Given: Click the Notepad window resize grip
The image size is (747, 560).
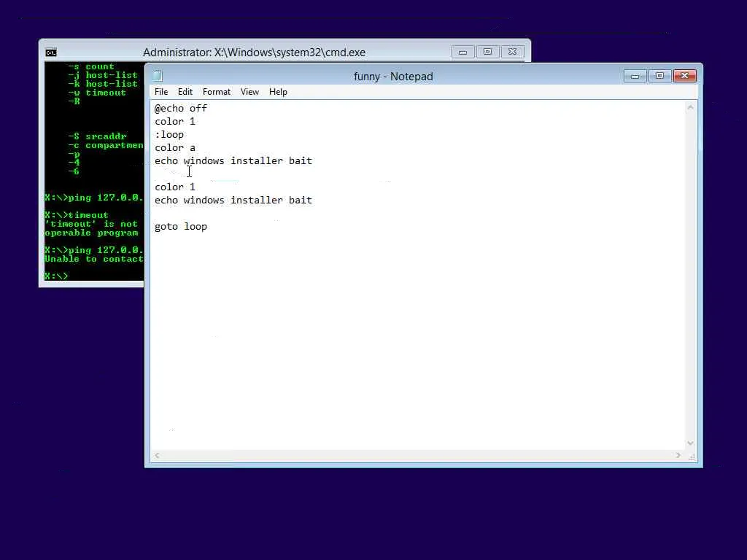Looking at the screenshot, I should coord(692,456).
